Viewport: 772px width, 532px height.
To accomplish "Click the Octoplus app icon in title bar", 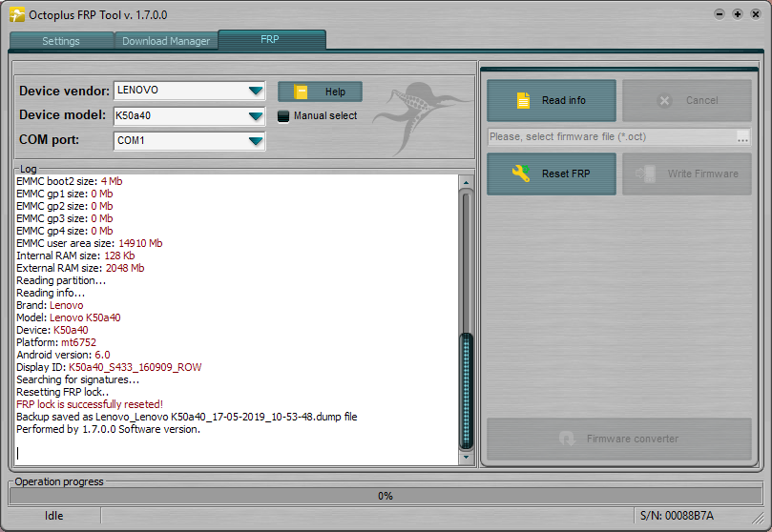I will click(x=17, y=14).
